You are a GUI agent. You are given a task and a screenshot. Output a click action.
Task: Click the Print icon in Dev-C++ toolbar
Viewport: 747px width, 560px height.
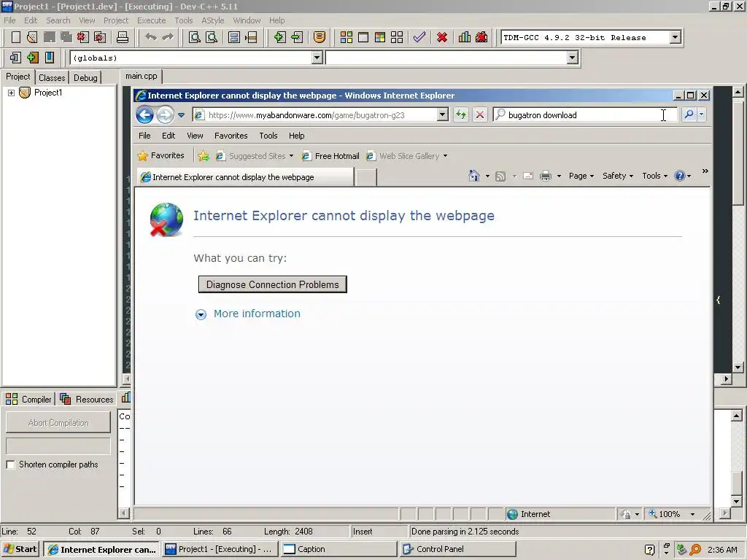123,37
